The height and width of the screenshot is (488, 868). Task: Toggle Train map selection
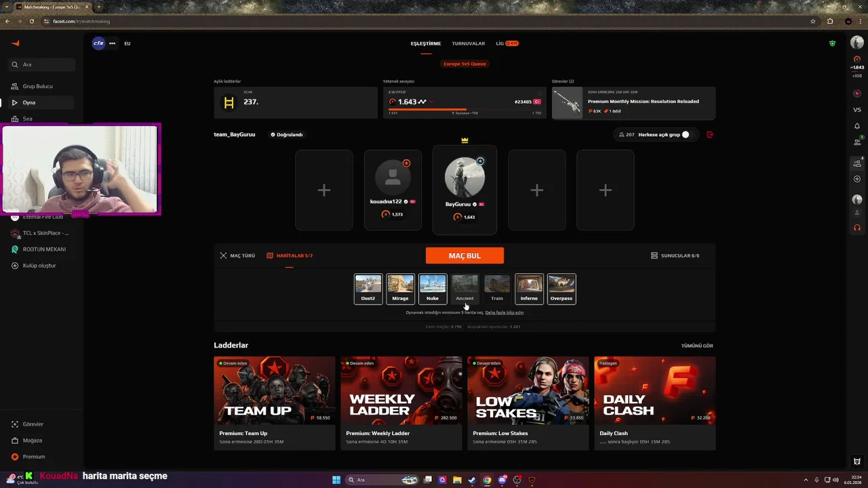pos(497,289)
